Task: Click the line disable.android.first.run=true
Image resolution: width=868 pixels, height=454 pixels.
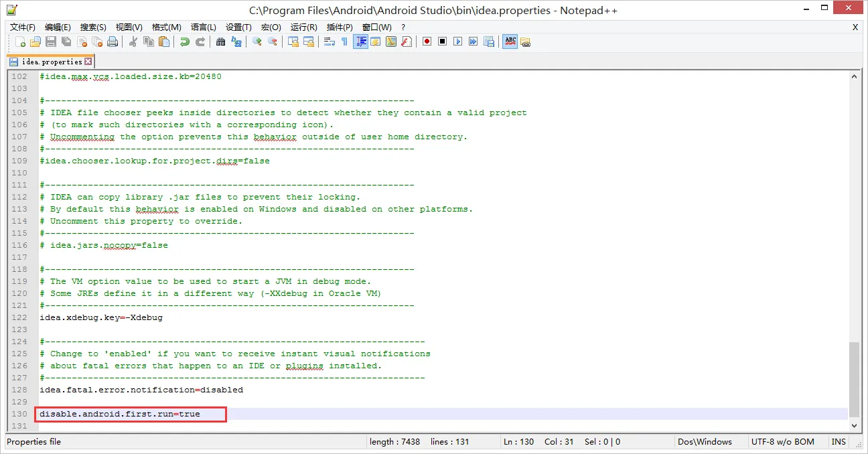Action: point(120,414)
